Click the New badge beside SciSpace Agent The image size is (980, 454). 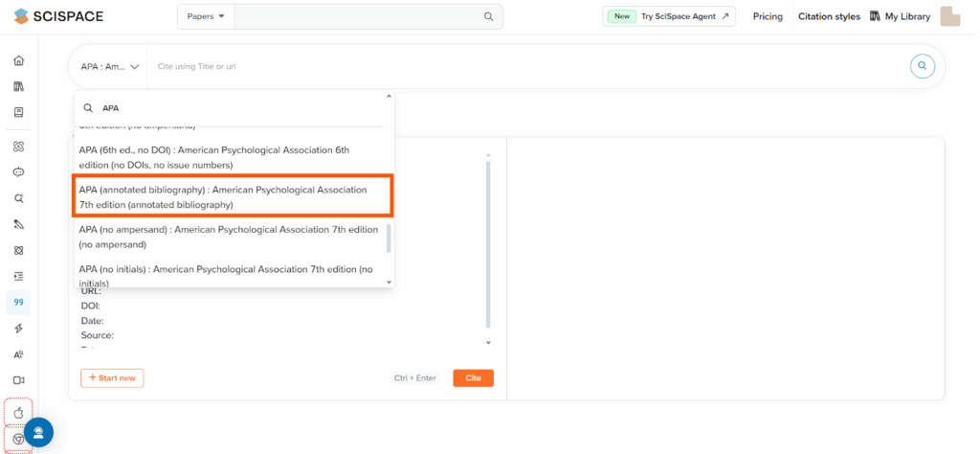(622, 16)
